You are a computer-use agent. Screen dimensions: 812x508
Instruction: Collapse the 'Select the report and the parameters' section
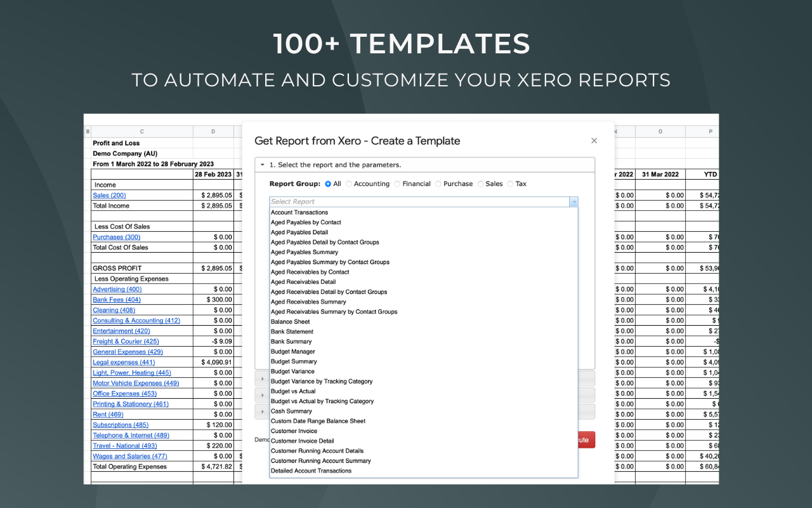pyautogui.click(x=263, y=165)
